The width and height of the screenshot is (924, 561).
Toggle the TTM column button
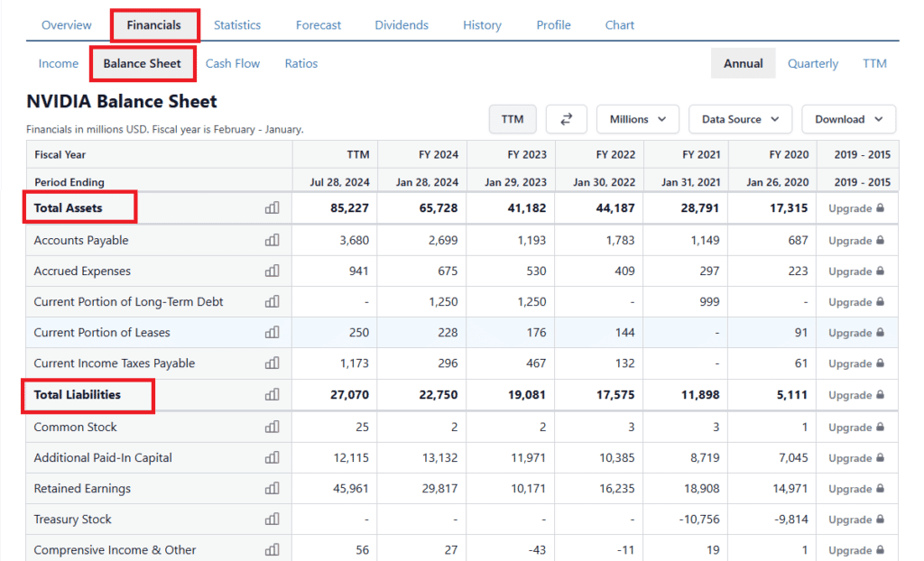(x=513, y=119)
